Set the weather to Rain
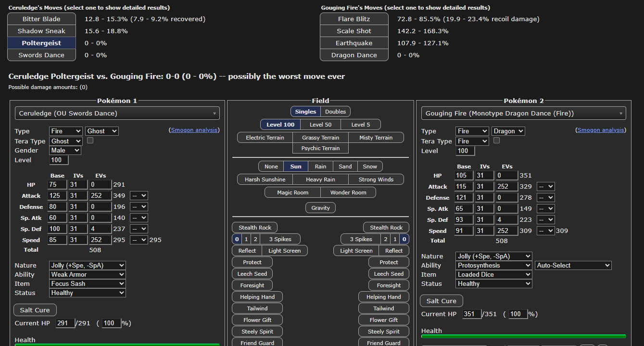This screenshot has width=644, height=346. click(320, 167)
